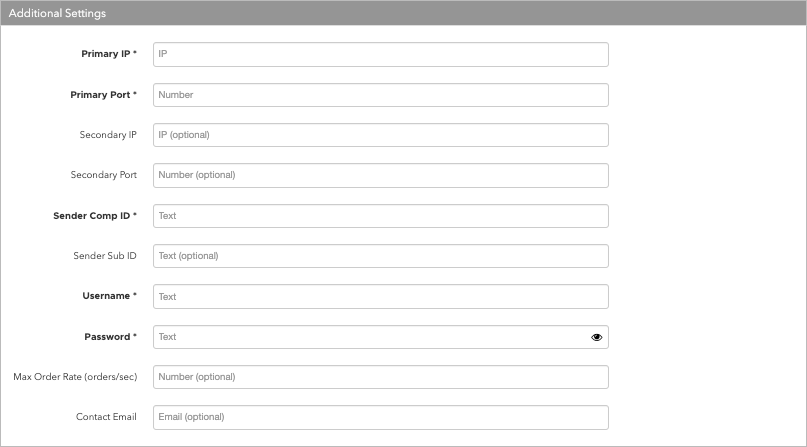Click the Additional Settings header bar
Image resolution: width=807 pixels, height=447 pixels.
coord(404,13)
